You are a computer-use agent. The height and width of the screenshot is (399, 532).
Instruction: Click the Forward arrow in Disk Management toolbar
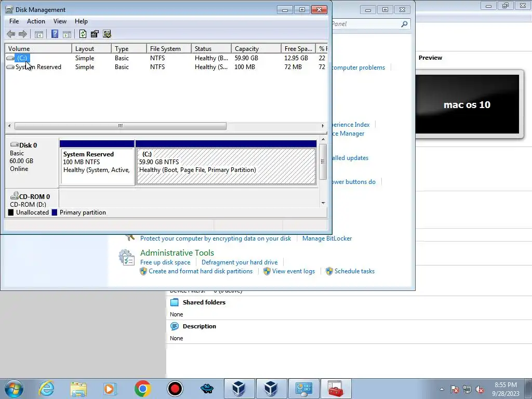pyautogui.click(x=23, y=34)
